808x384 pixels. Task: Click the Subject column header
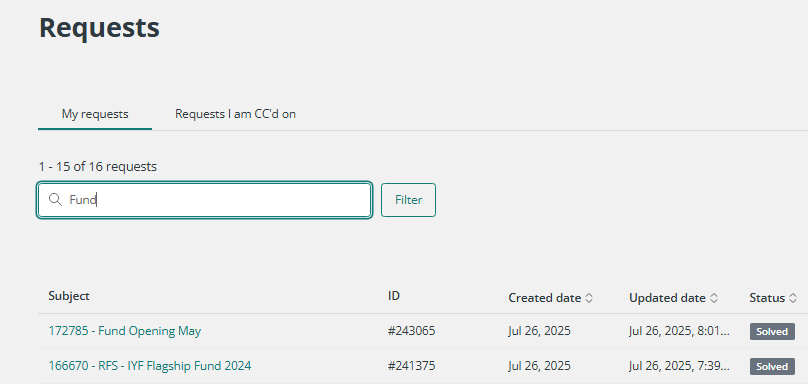(x=69, y=296)
